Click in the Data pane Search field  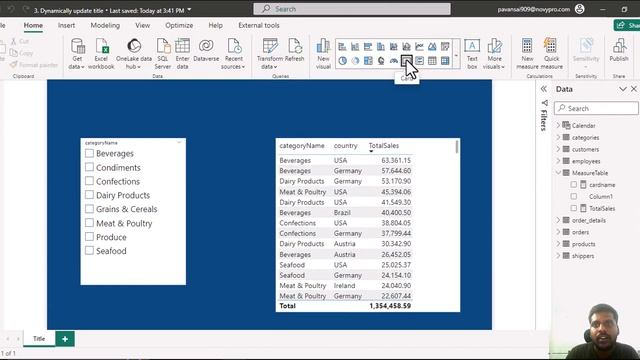(x=596, y=108)
